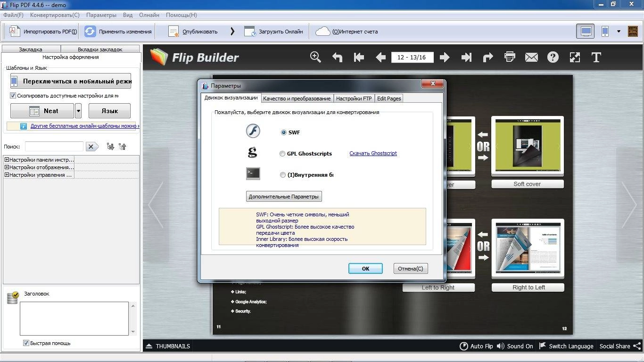
Task: Switch to Edit Pages tab
Action: (389, 99)
